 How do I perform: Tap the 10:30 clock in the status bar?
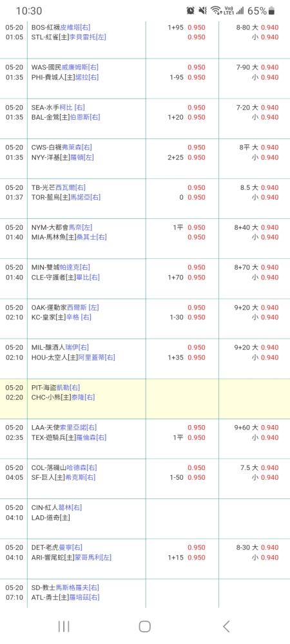(29, 11)
